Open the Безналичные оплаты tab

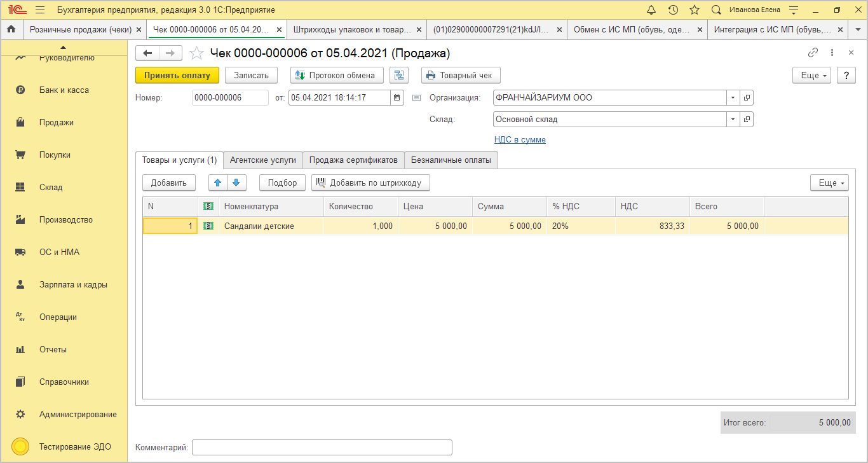pos(451,160)
